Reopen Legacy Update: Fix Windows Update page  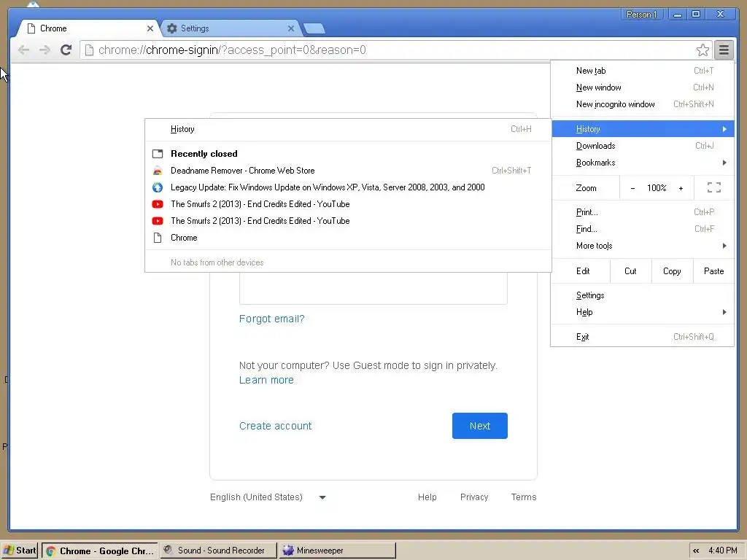348,187
